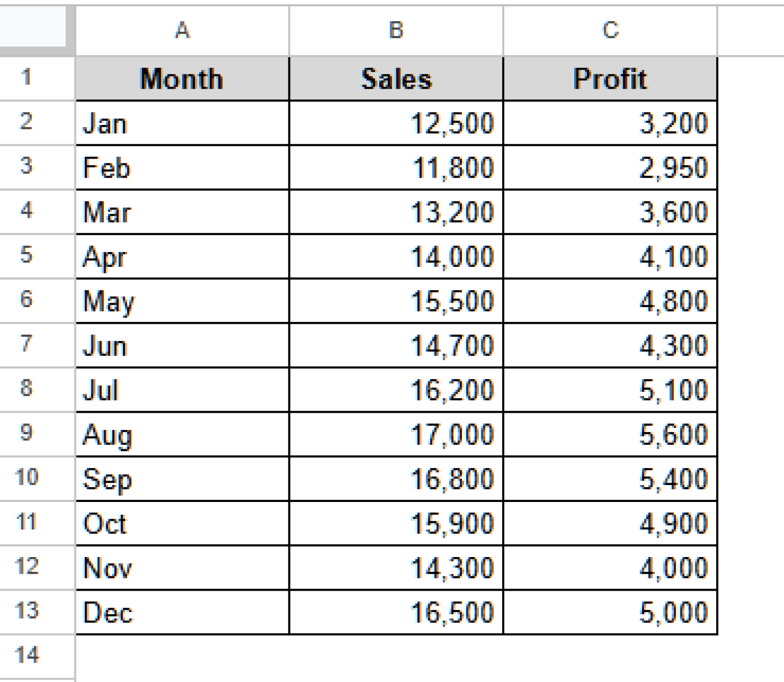Select the cell containing Jan
Screen dimensions: 784x682
[182, 122]
